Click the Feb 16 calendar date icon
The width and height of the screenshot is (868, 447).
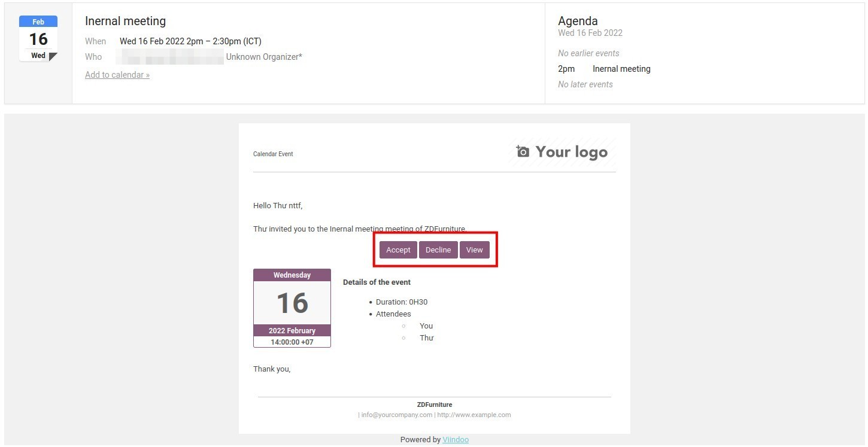pos(38,39)
